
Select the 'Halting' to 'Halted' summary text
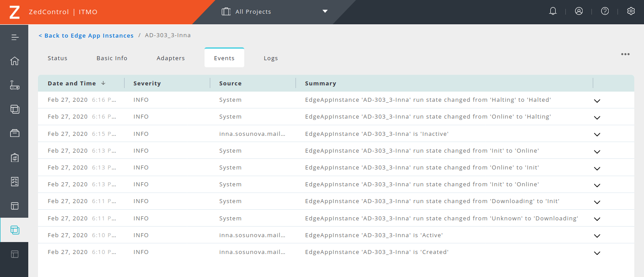(428, 100)
